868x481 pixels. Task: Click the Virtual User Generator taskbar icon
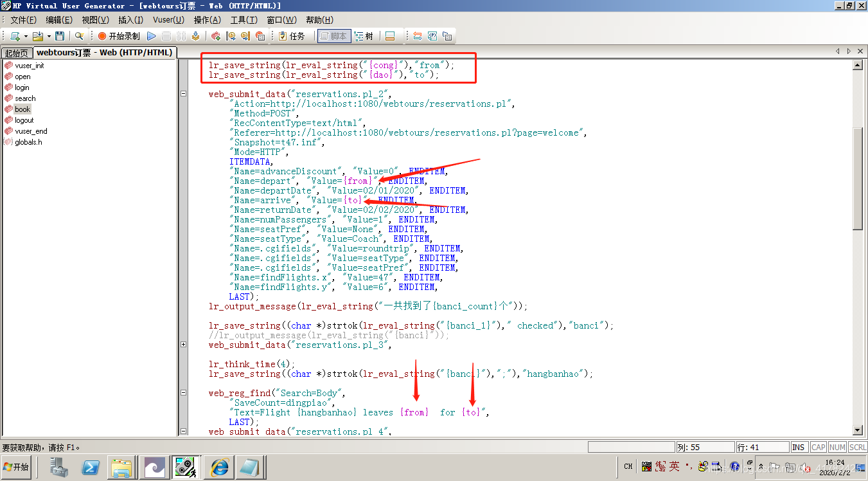click(x=185, y=467)
